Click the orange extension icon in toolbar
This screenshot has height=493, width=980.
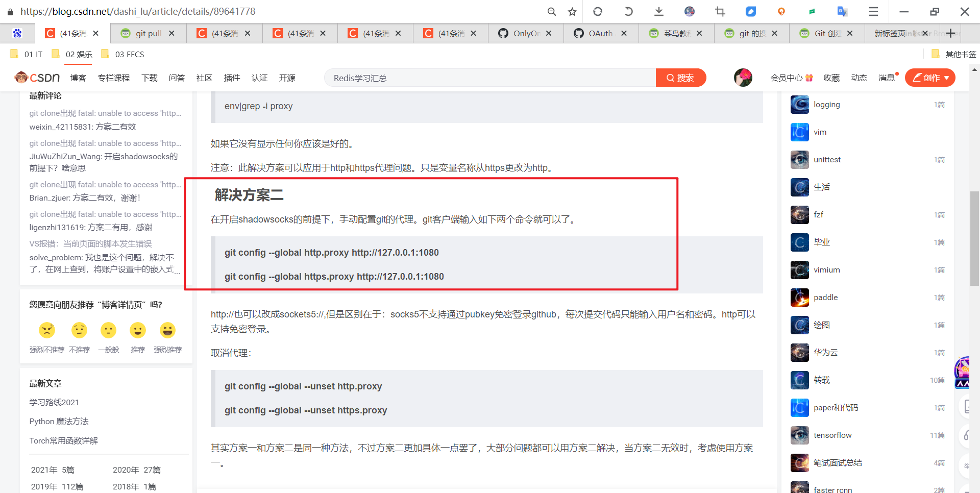pos(781,11)
